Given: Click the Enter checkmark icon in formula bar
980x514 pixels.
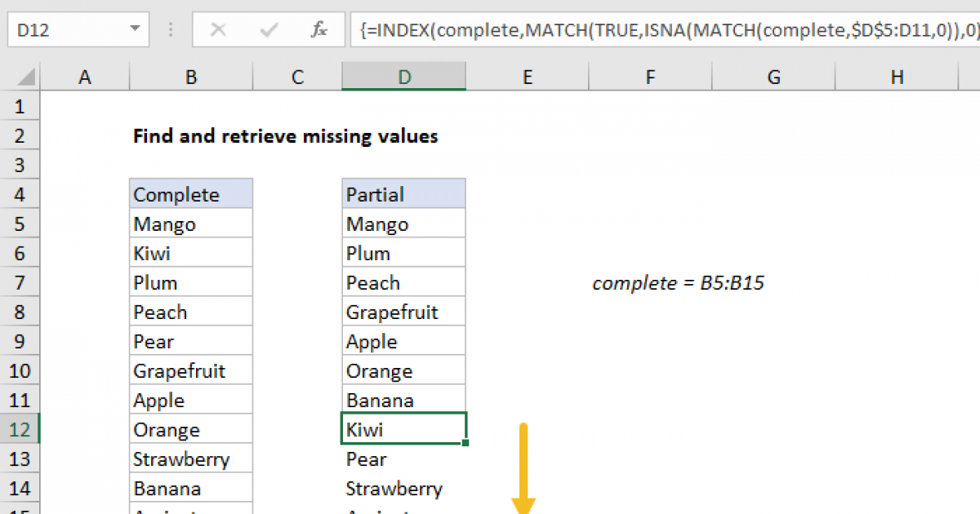Looking at the screenshot, I should click(x=267, y=29).
